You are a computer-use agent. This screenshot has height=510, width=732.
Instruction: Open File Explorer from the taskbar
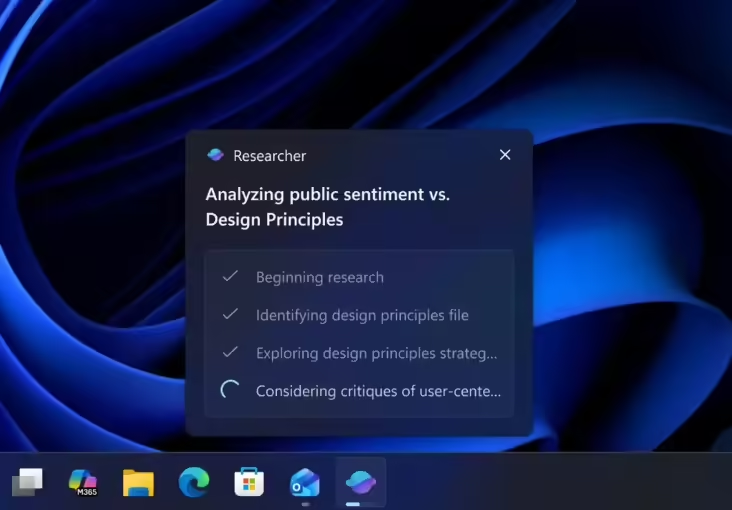point(138,482)
